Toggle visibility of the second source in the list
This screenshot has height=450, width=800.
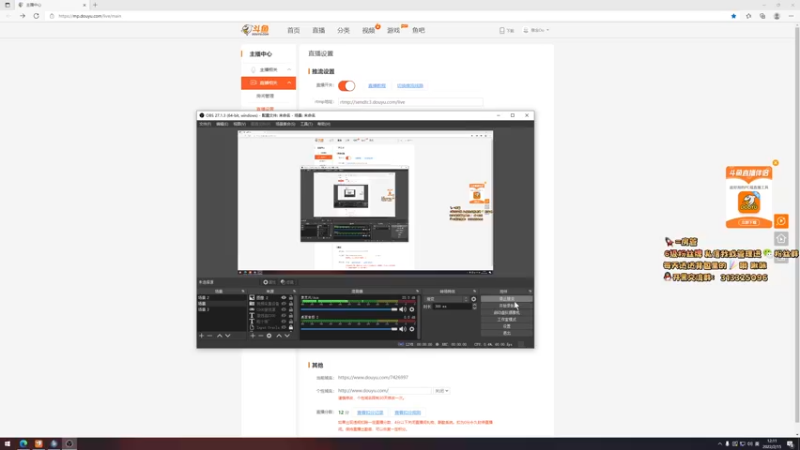tap(284, 304)
